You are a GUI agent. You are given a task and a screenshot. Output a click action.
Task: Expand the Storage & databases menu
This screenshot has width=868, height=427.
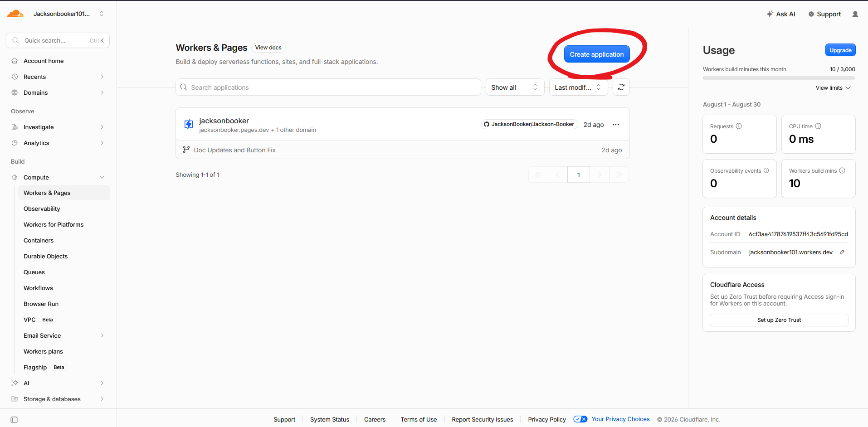click(102, 399)
